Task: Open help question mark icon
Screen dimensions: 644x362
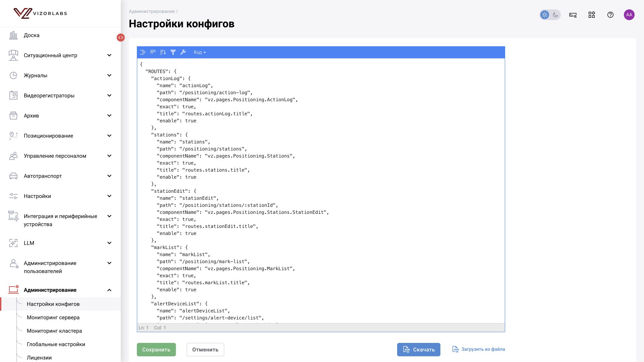Action: click(610, 15)
